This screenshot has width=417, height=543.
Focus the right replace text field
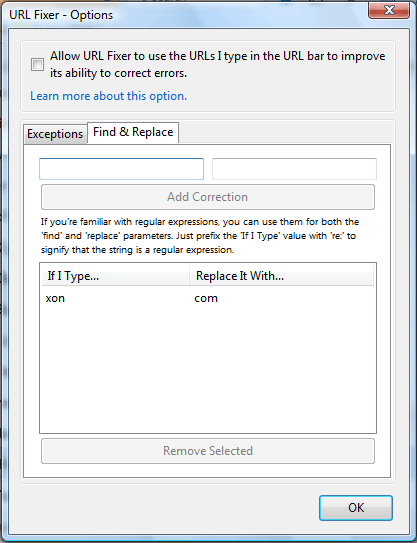[x=294, y=169]
